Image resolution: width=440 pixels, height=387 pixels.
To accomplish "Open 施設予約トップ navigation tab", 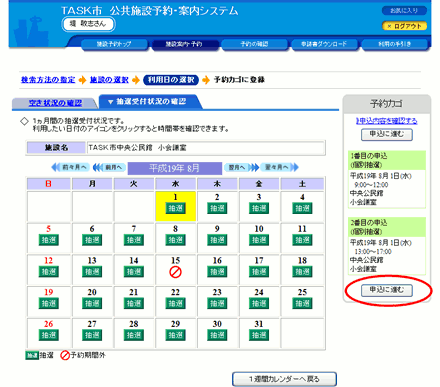I will pyautogui.click(x=114, y=44).
